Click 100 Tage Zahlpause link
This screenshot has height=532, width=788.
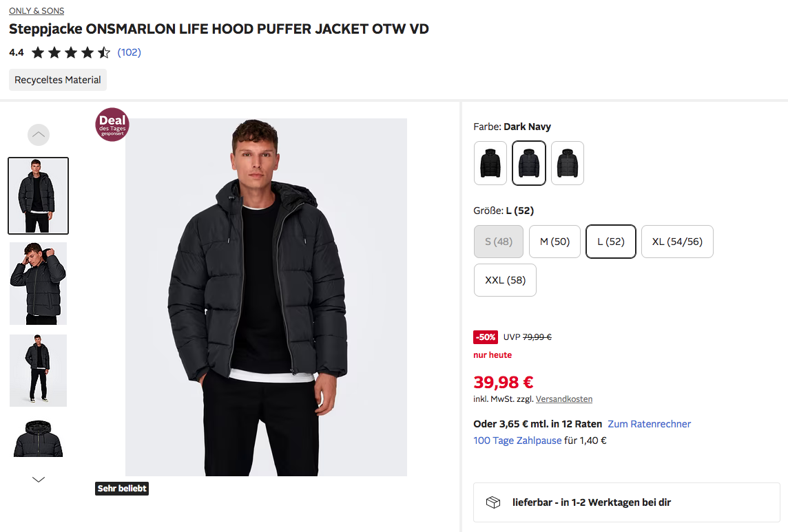517,440
